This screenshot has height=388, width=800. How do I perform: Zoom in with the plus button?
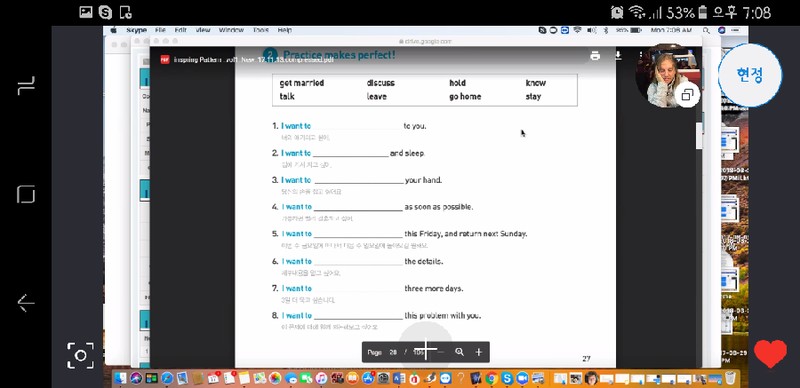(479, 352)
